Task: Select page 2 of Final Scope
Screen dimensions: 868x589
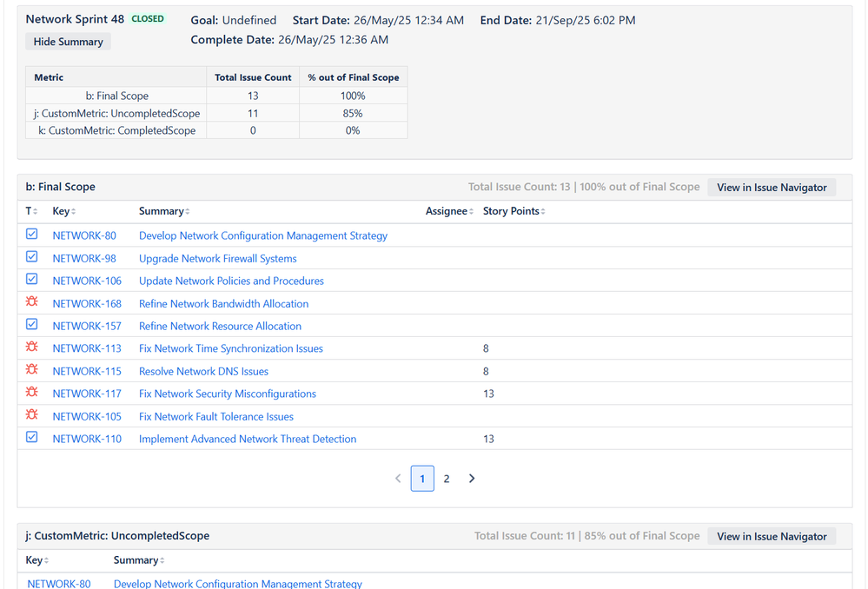Action: tap(447, 479)
